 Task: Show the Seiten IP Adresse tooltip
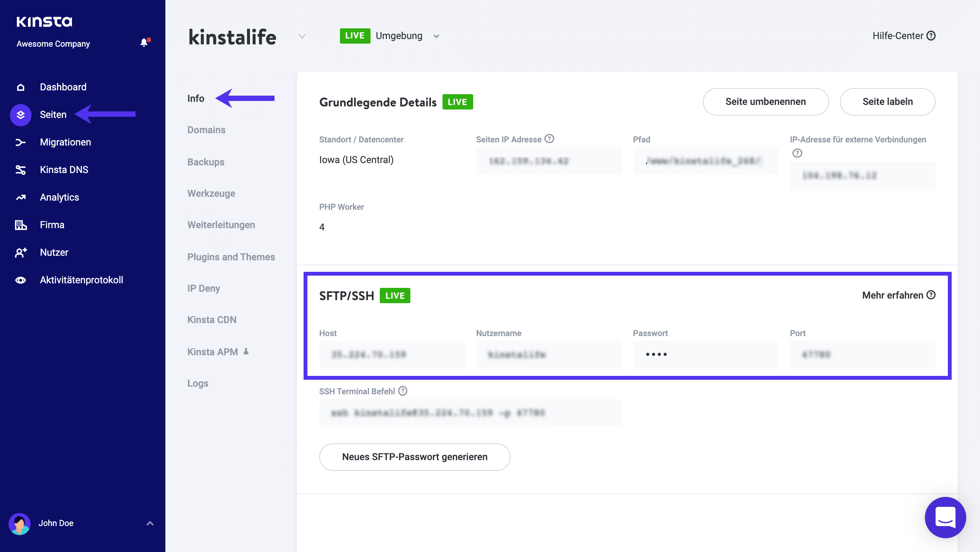tap(550, 139)
